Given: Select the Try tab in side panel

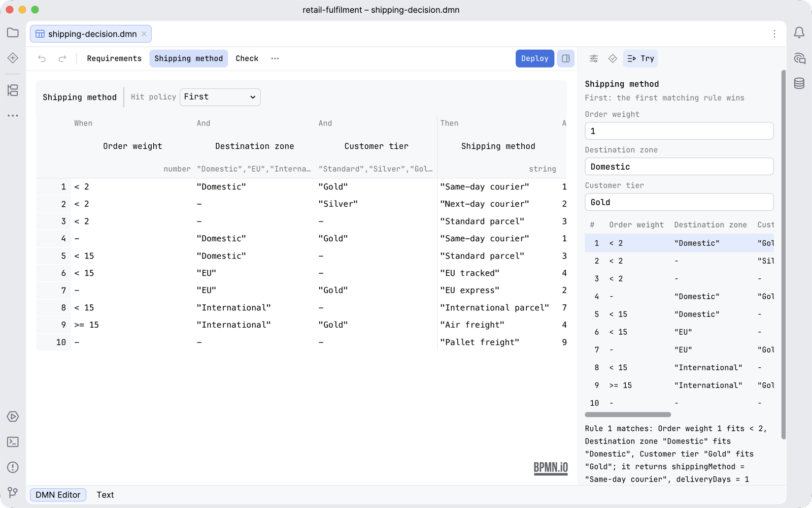Looking at the screenshot, I should (x=640, y=58).
